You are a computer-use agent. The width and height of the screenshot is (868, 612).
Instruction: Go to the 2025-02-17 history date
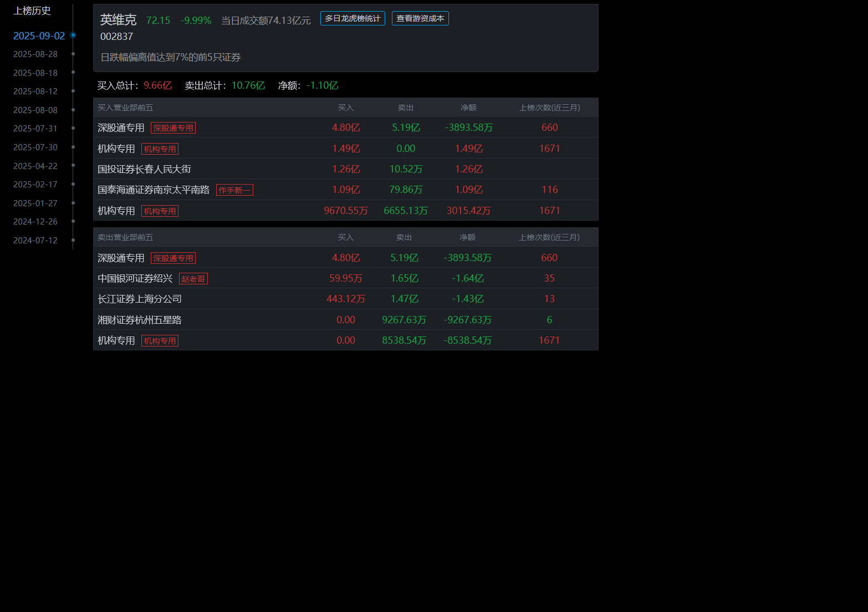(35, 185)
